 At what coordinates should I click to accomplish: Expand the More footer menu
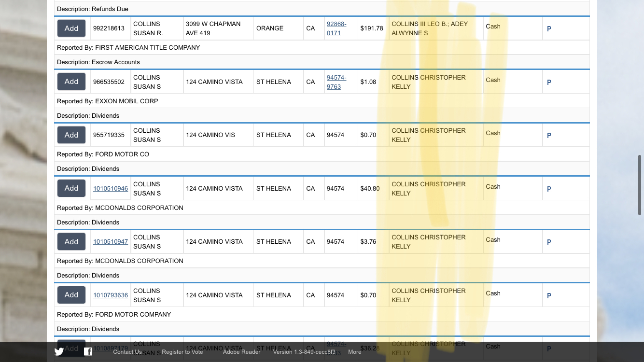(355, 352)
